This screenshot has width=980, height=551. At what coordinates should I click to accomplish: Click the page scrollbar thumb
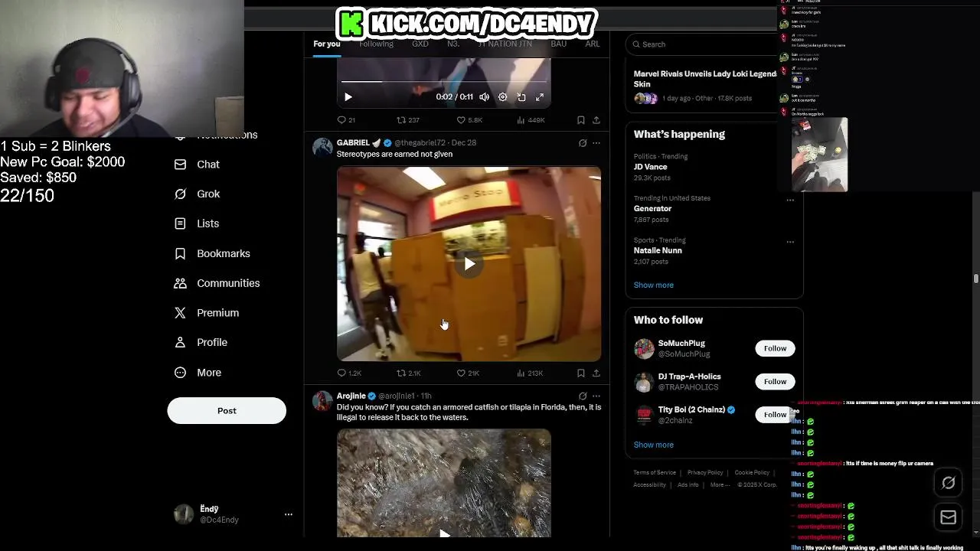click(976, 279)
